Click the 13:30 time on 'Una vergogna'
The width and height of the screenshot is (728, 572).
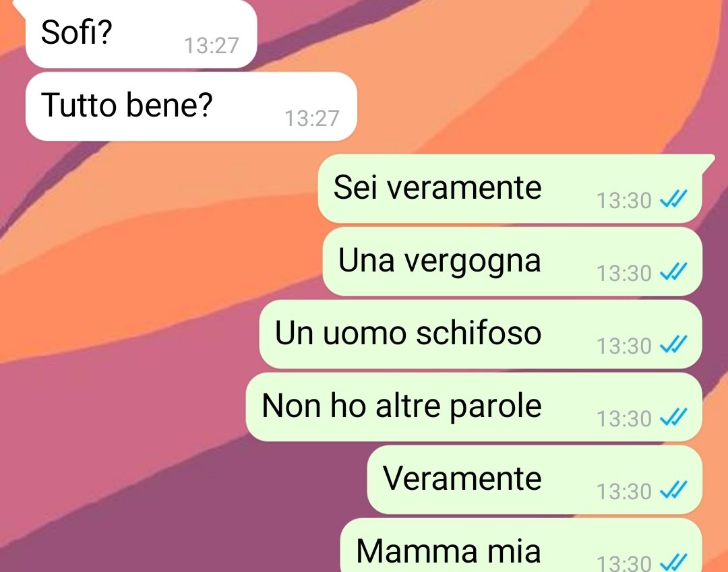click(624, 274)
